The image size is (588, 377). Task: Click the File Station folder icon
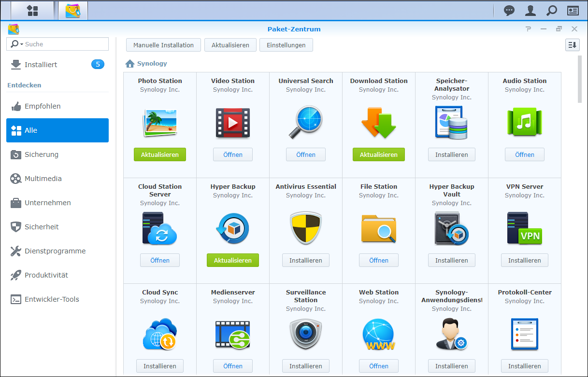pos(379,228)
